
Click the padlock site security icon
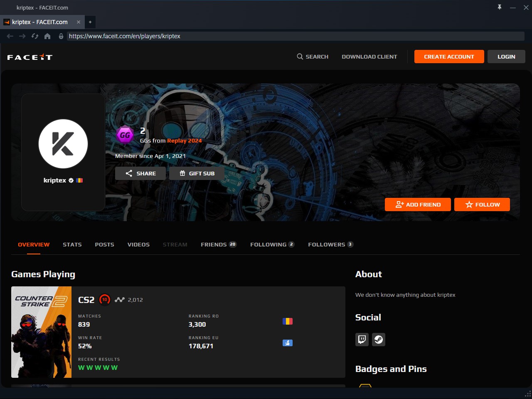(61, 36)
